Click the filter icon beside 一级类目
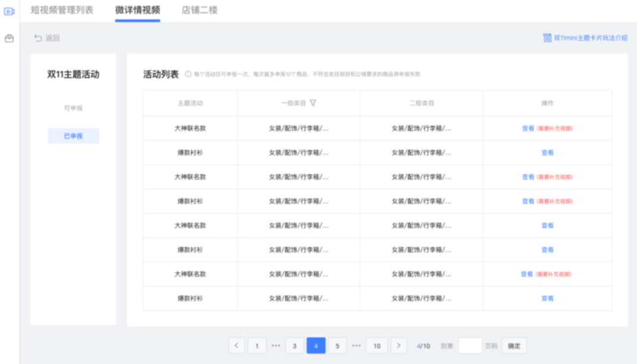This screenshot has width=637, height=364. (x=313, y=103)
